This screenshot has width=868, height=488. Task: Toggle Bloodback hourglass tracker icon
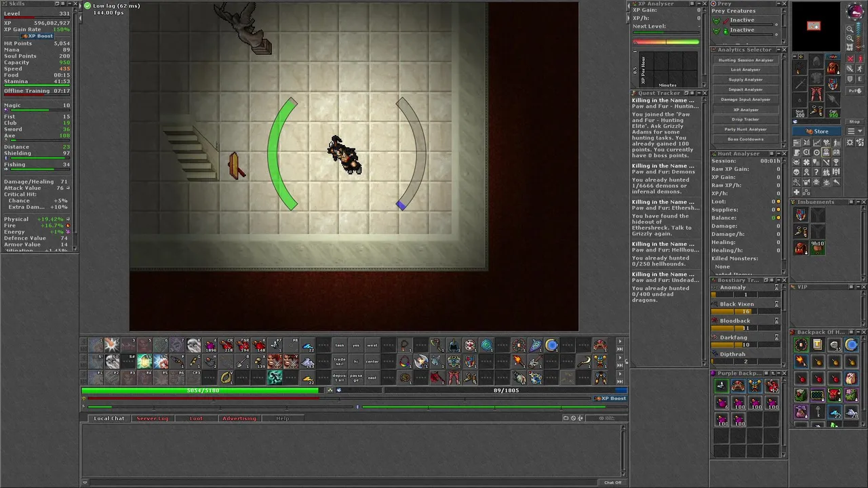pos(777,321)
